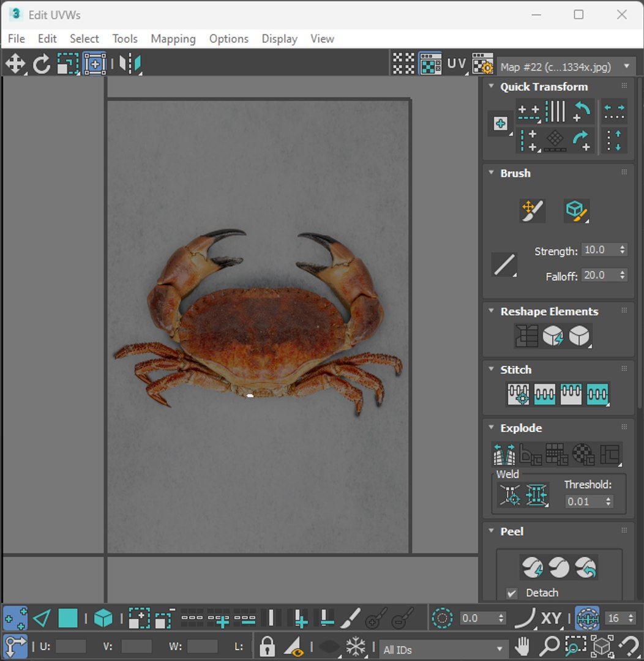
Task: Open the UV display options icon
Action: pyautogui.click(x=457, y=64)
